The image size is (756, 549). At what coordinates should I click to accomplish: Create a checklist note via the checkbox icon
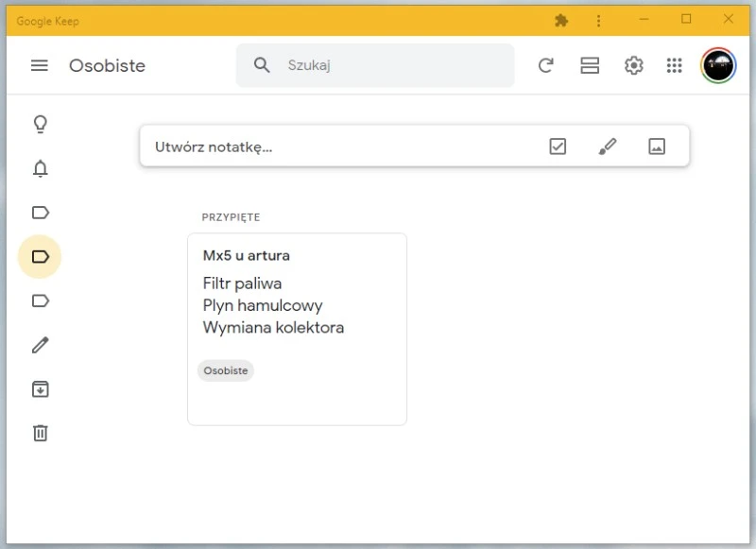(x=558, y=146)
